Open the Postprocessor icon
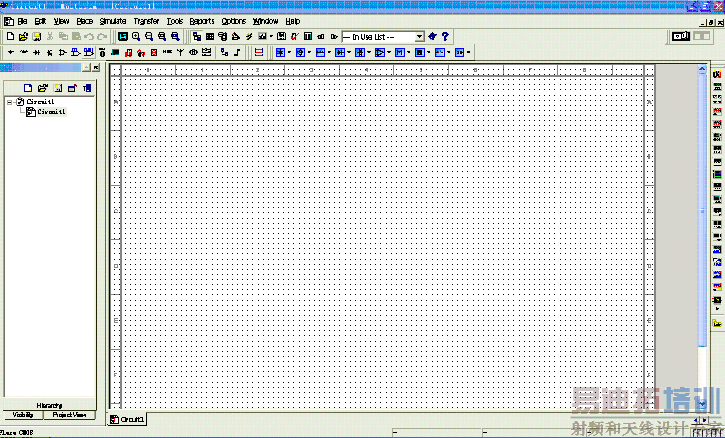 point(281,37)
